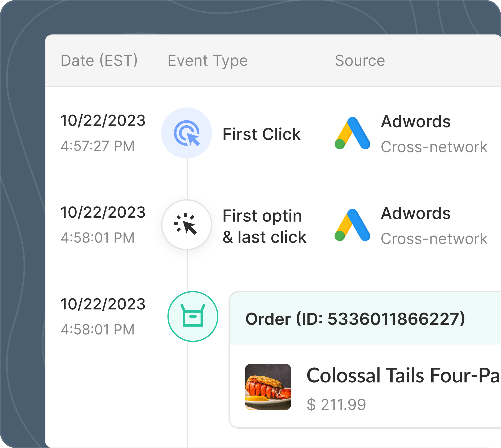Open Order ID 5336011866227 header
The image size is (501, 448).
(x=355, y=319)
